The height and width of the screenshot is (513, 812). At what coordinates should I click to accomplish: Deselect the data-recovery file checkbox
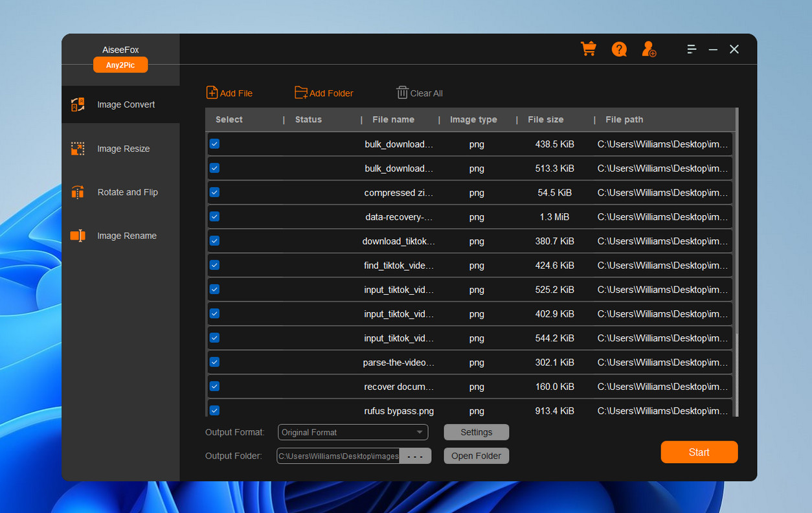[214, 216]
